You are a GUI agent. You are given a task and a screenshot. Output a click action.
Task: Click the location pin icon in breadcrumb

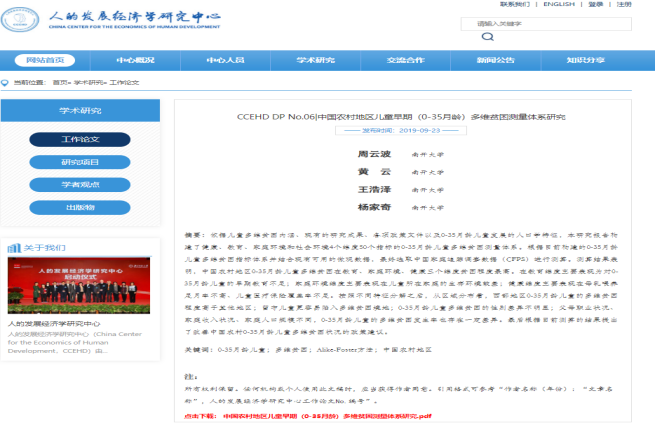pos(8,82)
